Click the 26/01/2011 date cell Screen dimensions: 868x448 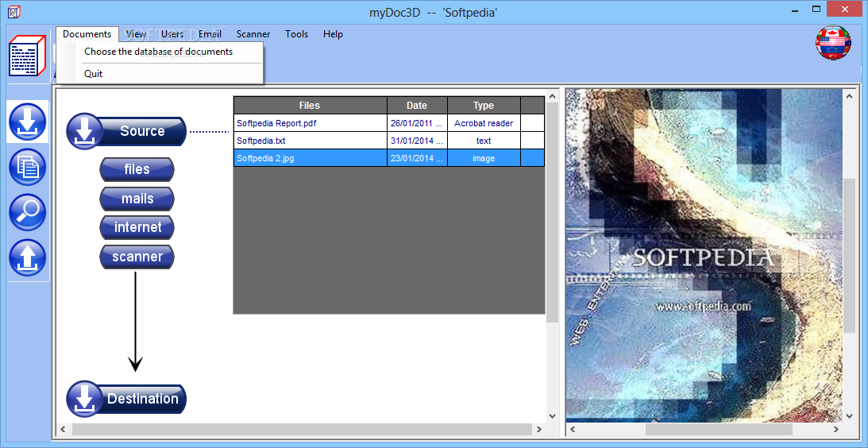click(417, 123)
